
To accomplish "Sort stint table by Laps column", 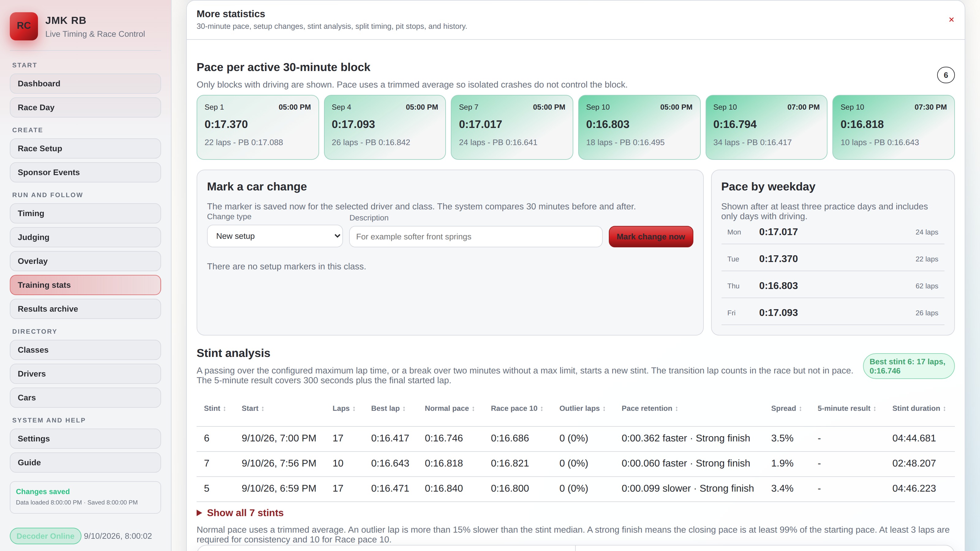I will tap(344, 408).
